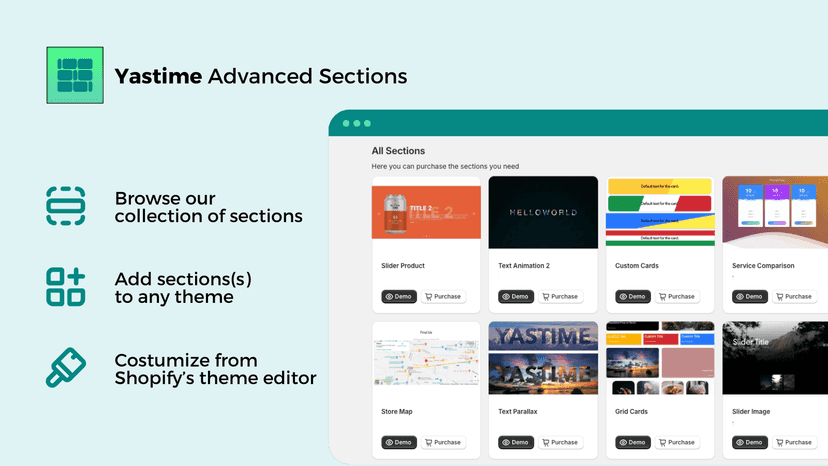Open Demo for Custom Cards
828x466 pixels.
click(633, 296)
